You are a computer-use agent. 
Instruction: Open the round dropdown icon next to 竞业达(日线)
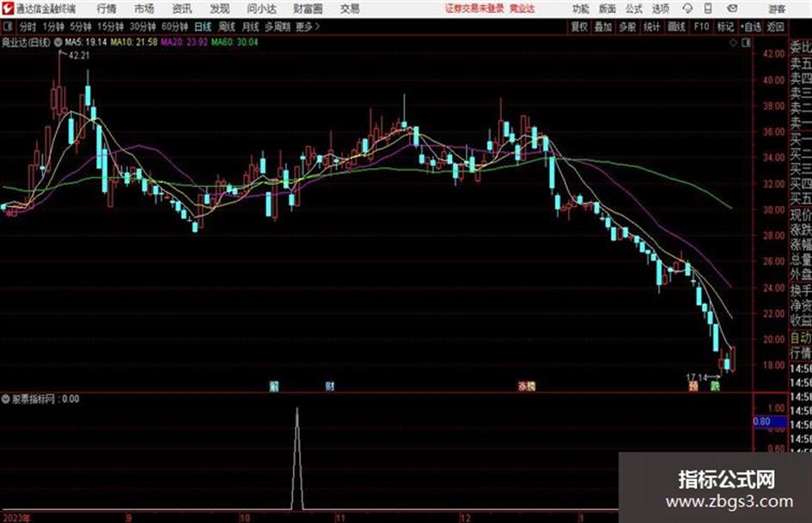pos(58,42)
